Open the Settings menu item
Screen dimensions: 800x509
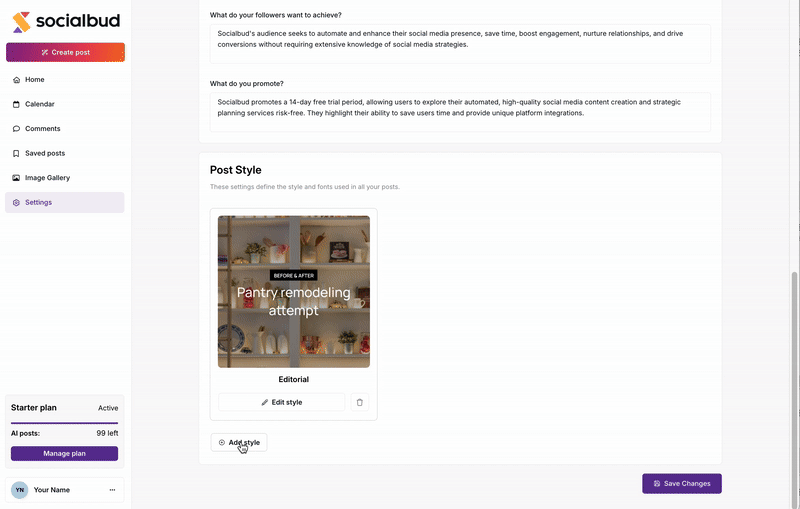tap(65, 202)
